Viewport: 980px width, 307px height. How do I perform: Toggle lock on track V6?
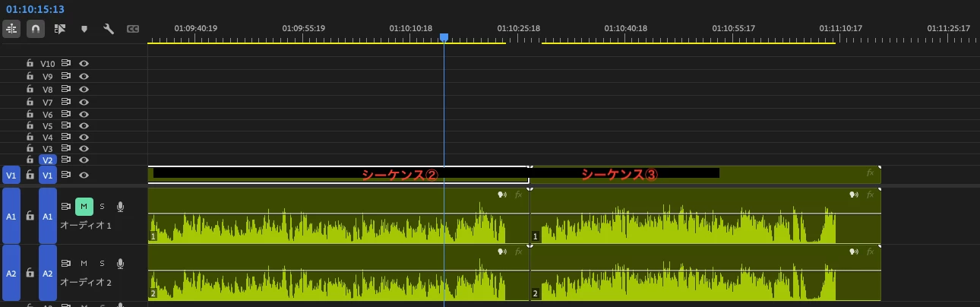click(x=30, y=114)
